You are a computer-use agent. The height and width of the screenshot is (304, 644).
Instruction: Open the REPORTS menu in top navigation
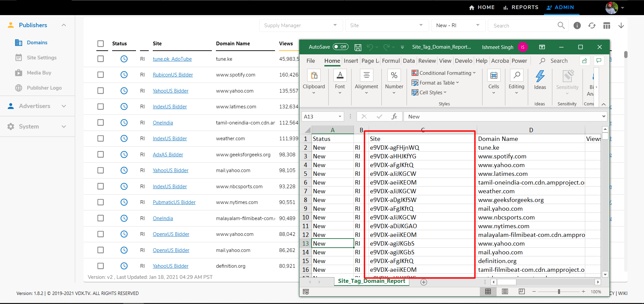[521, 7]
